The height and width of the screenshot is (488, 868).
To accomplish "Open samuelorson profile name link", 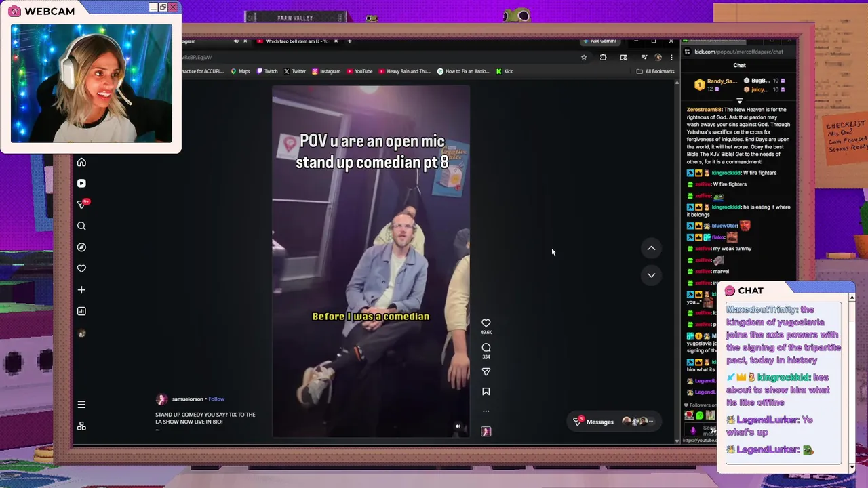I will click(188, 399).
